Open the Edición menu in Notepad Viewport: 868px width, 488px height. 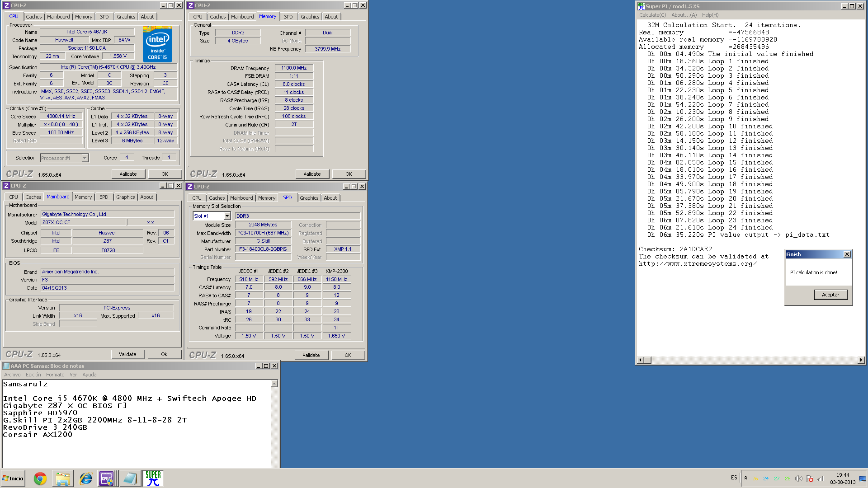(33, 375)
